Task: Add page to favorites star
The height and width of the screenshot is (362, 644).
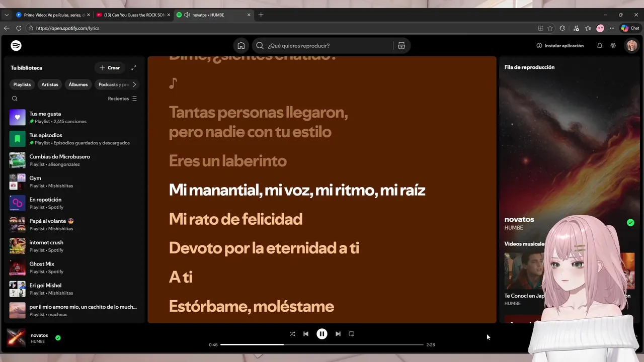Action: (550, 28)
